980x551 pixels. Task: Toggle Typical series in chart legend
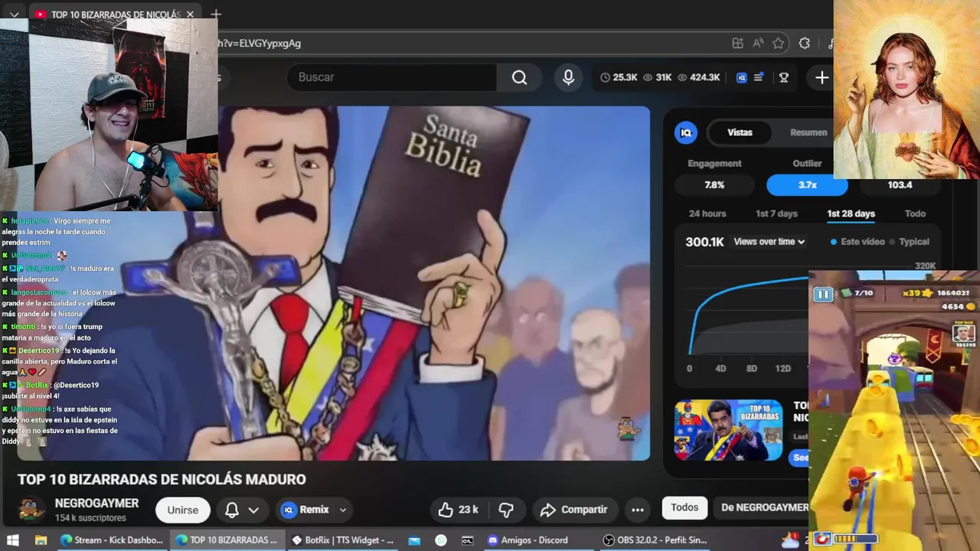[x=909, y=242]
